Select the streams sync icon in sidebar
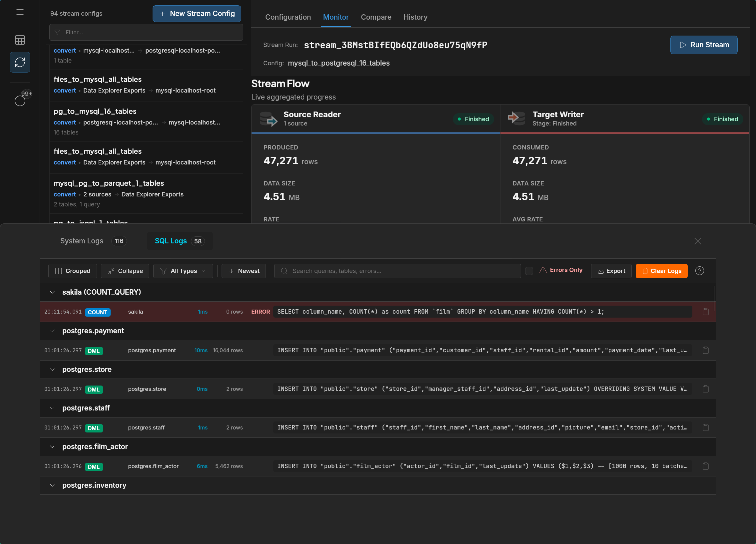 [20, 62]
